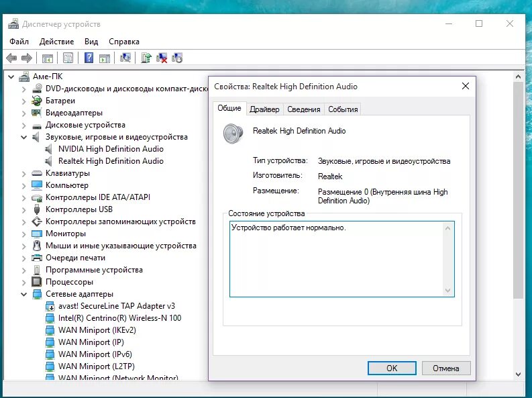Select Intel(R) Centrino(R) Wireless-N 100

click(x=120, y=318)
